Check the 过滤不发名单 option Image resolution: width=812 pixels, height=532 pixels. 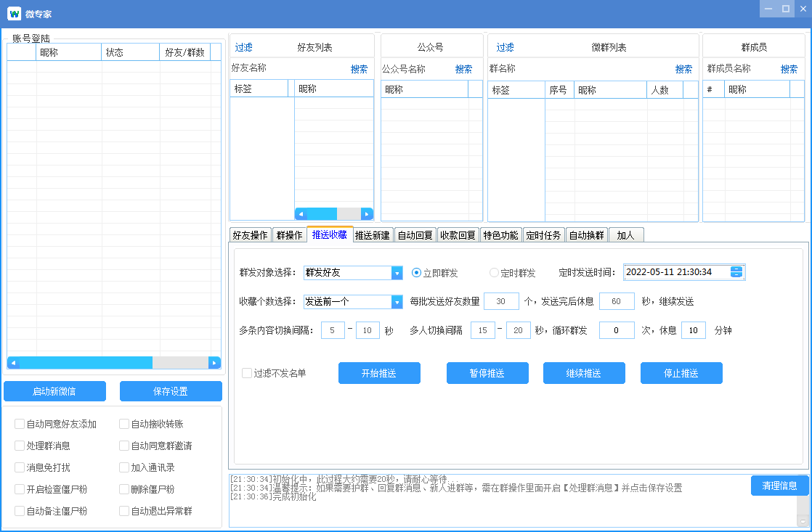[247, 373]
